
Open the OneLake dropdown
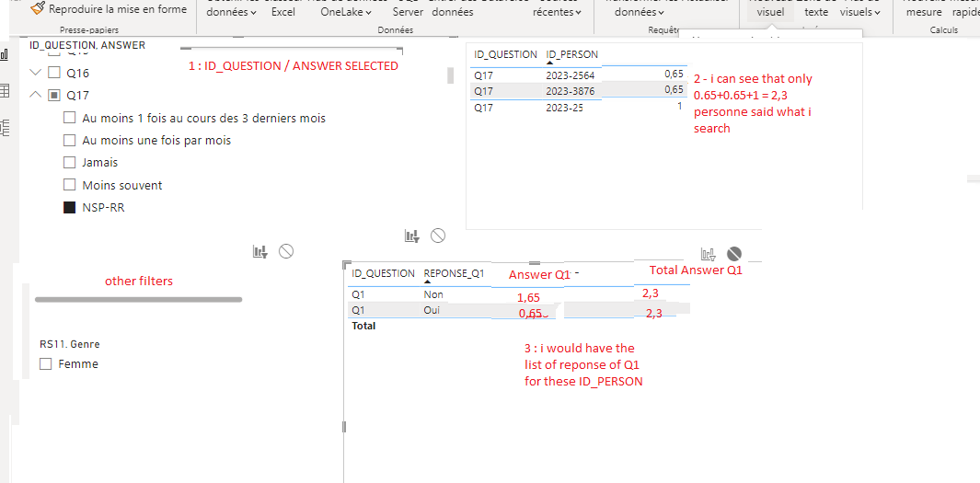pyautogui.click(x=346, y=12)
